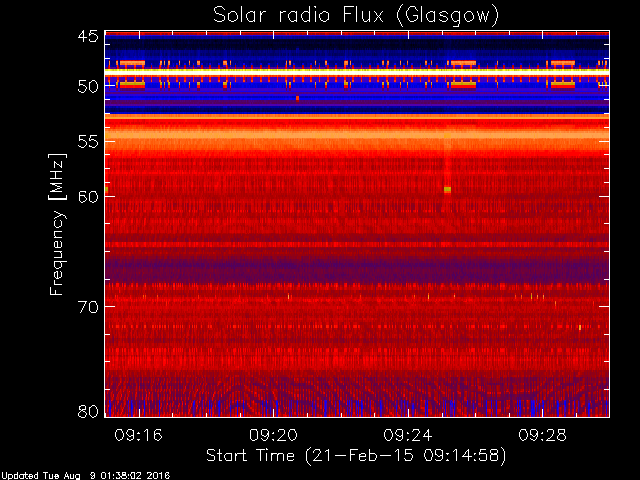Click the 09:16 time axis label
The height and width of the screenshot is (480, 640).
pos(139,435)
